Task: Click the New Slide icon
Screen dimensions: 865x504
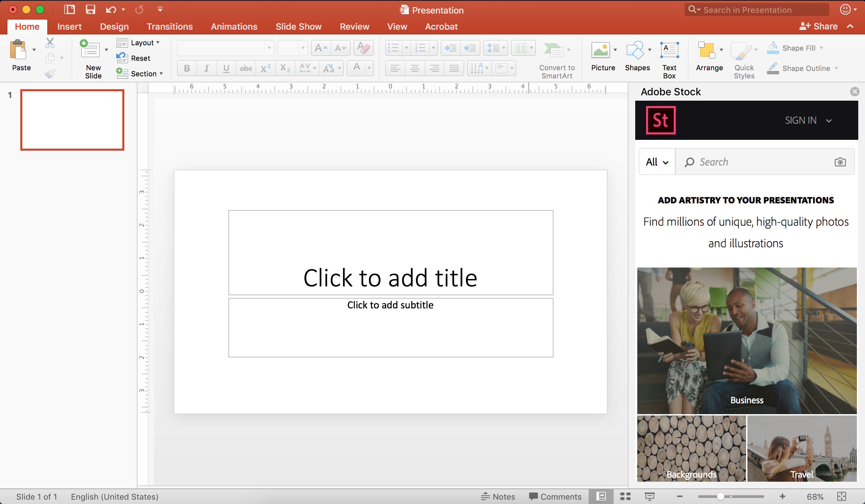Action: [x=90, y=50]
